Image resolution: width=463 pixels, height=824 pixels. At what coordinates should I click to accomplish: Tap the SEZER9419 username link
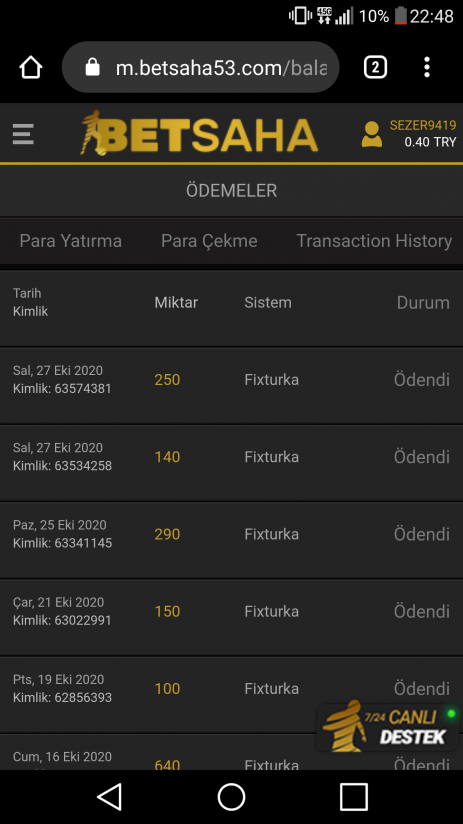pyautogui.click(x=423, y=125)
